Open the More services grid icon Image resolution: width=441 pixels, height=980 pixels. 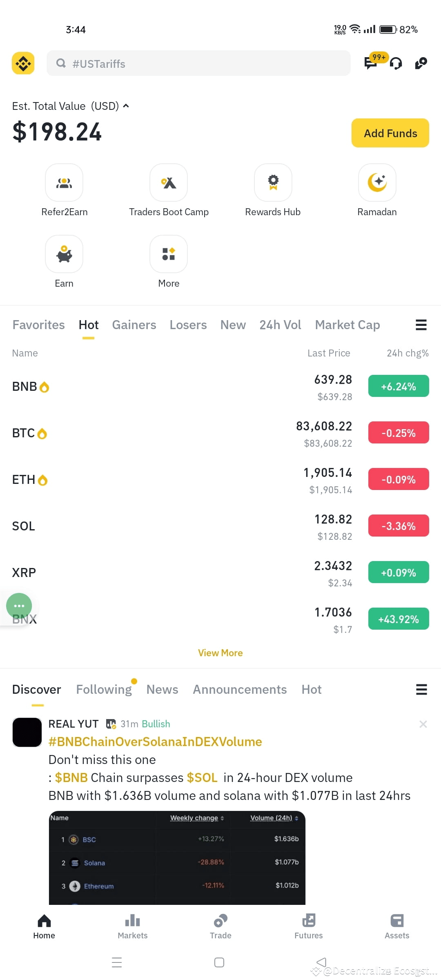(x=169, y=254)
